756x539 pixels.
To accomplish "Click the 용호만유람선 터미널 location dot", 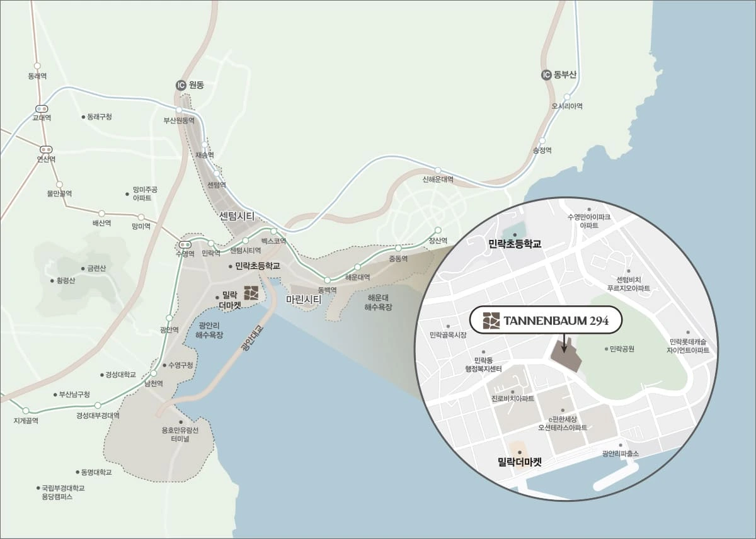I will 181,423.
